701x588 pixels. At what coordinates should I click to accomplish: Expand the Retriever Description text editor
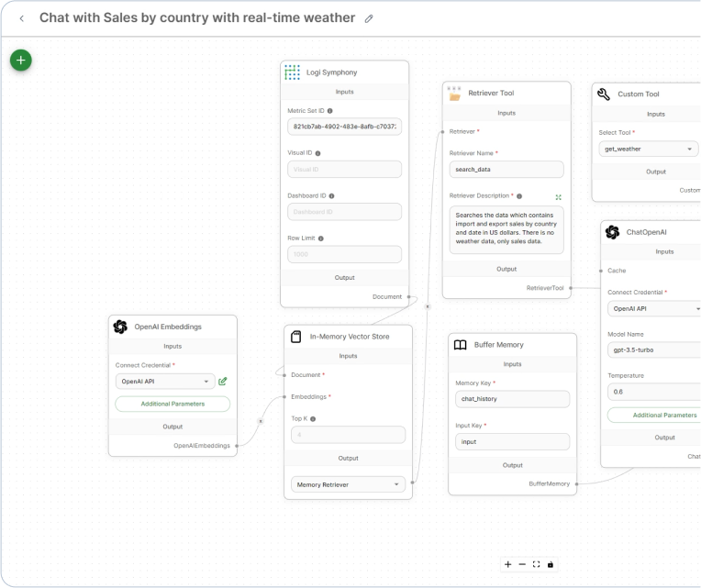point(559,197)
